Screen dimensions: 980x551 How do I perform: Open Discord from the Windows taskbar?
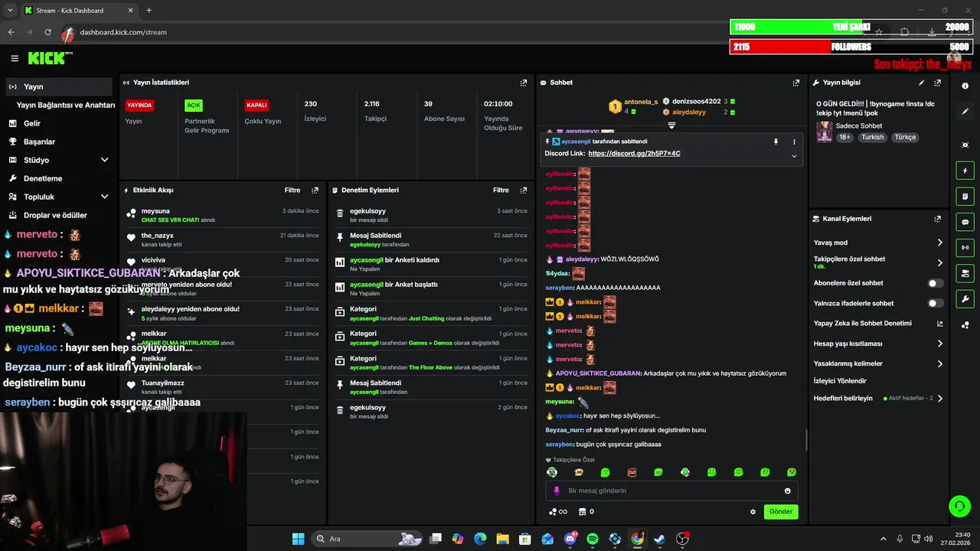tap(570, 539)
